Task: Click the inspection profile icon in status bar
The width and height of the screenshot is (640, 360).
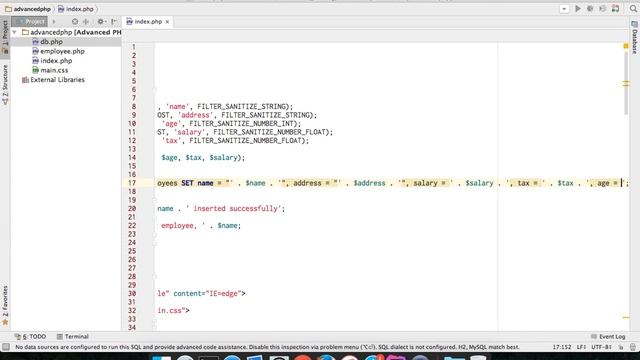Action: click(633, 347)
